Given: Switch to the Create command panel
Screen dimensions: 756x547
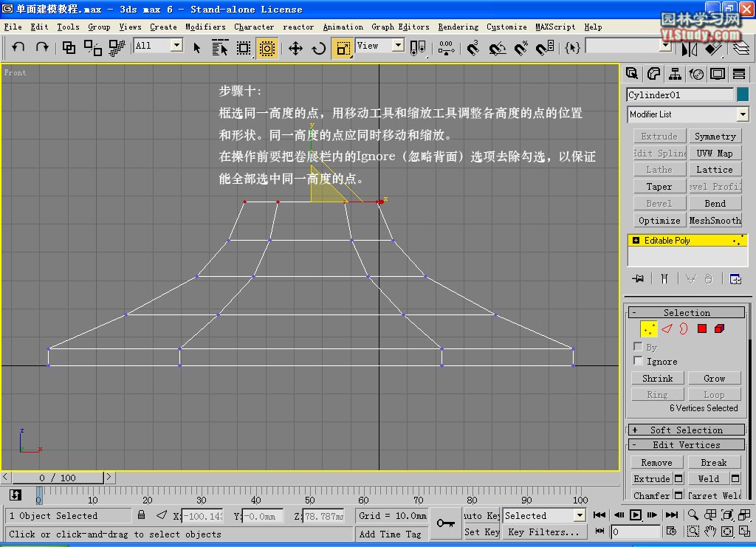Looking at the screenshot, I should coord(632,74).
